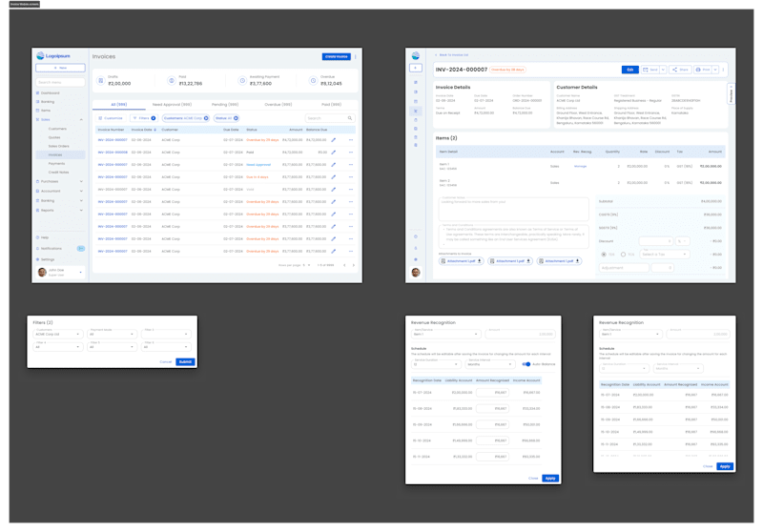Viewport: 763px width, 532px height.
Task: Open Dashboard in invoices sidebar
Action: click(x=51, y=92)
